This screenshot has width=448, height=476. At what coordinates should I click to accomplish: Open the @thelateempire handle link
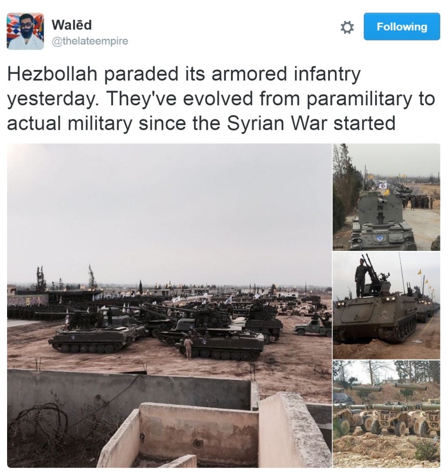[90, 41]
